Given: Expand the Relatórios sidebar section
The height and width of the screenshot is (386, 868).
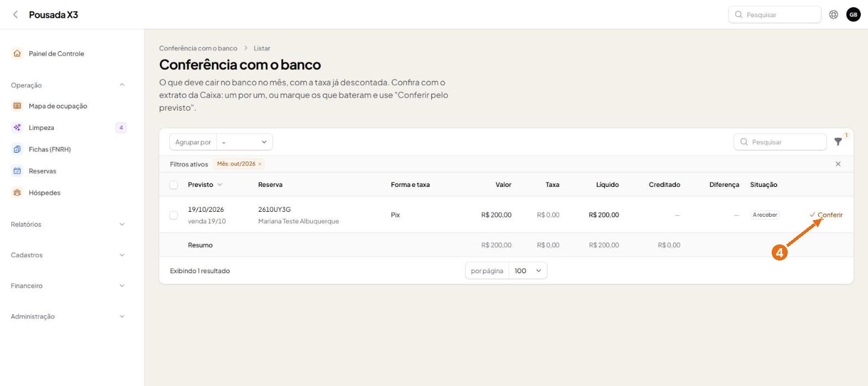Looking at the screenshot, I should (122, 225).
